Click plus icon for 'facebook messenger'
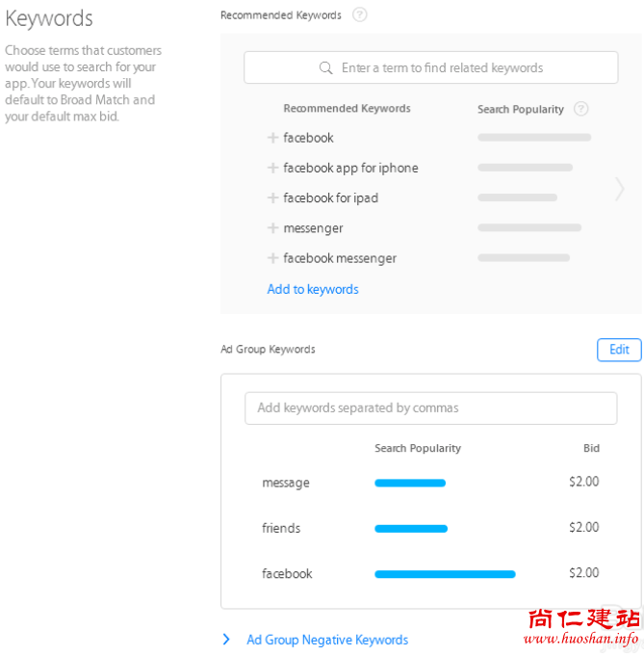 (x=272, y=258)
